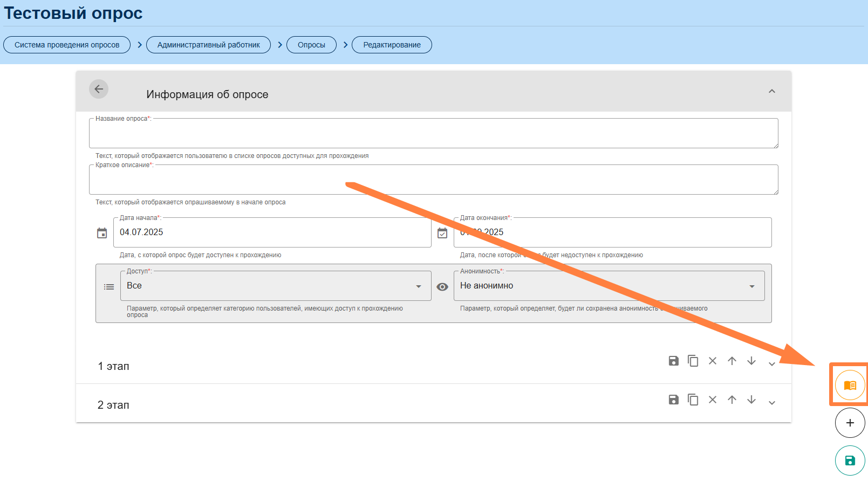Click the Редактирование breadcrumb button

(x=392, y=45)
